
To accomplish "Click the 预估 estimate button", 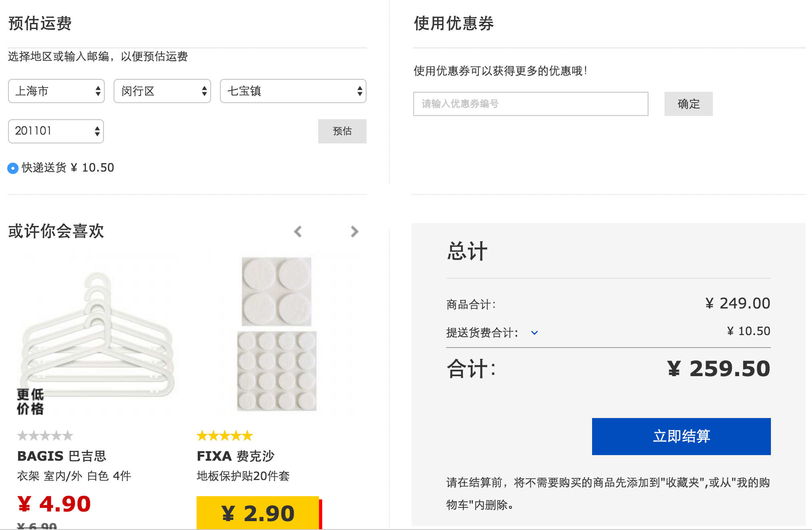I will click(342, 131).
